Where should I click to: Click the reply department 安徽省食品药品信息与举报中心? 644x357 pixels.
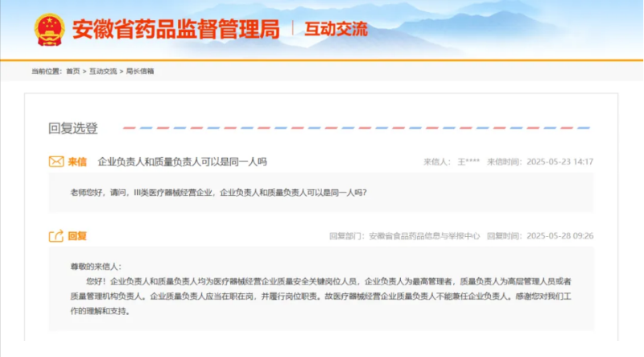(424, 236)
